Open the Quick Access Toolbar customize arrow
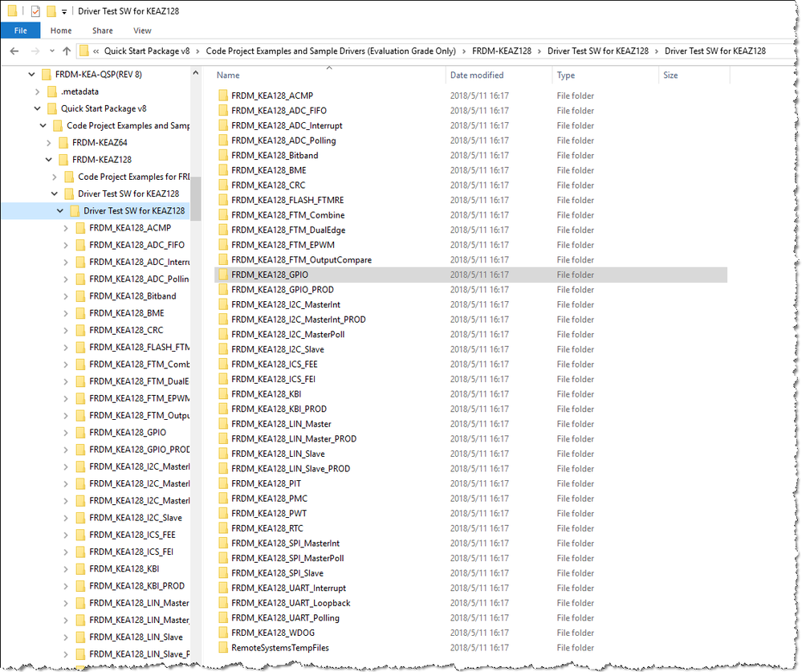 (64, 12)
